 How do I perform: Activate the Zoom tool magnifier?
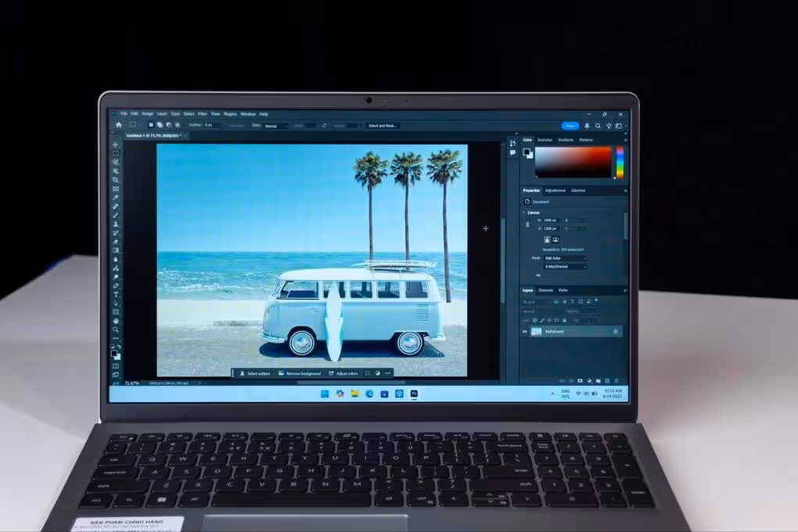coord(116,330)
